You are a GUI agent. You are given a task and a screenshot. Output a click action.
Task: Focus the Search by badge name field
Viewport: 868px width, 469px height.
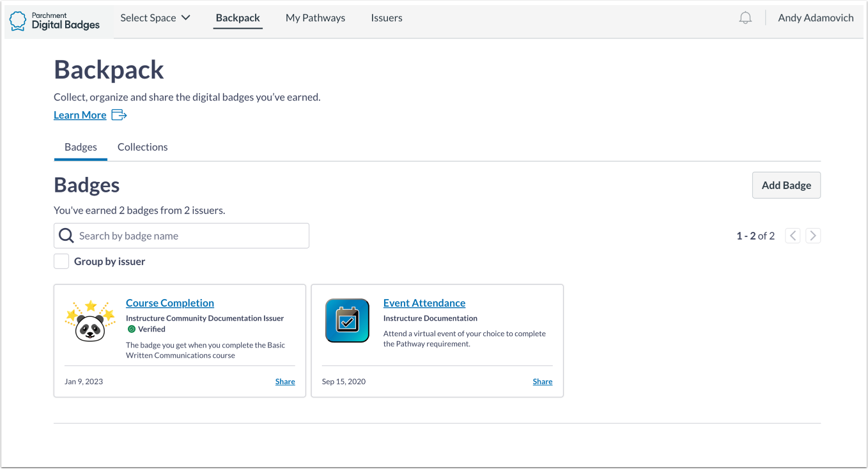182,236
